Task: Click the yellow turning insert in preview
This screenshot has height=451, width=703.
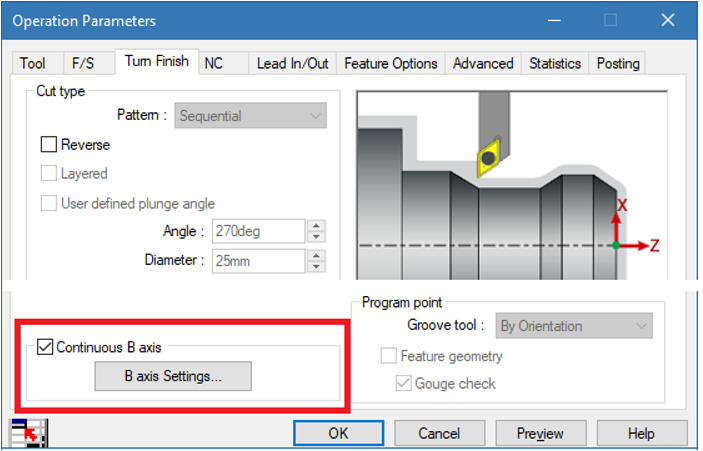Action: pos(488,158)
